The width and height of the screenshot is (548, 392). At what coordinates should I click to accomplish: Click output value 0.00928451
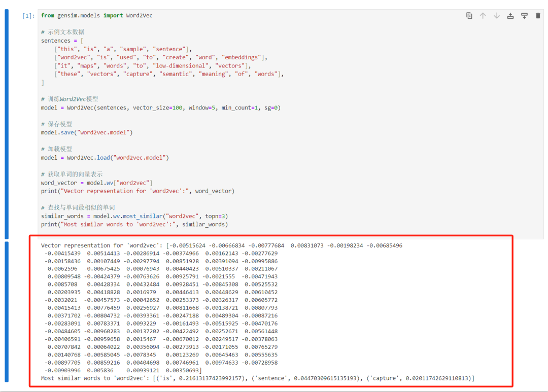pyautogui.click(x=182, y=284)
